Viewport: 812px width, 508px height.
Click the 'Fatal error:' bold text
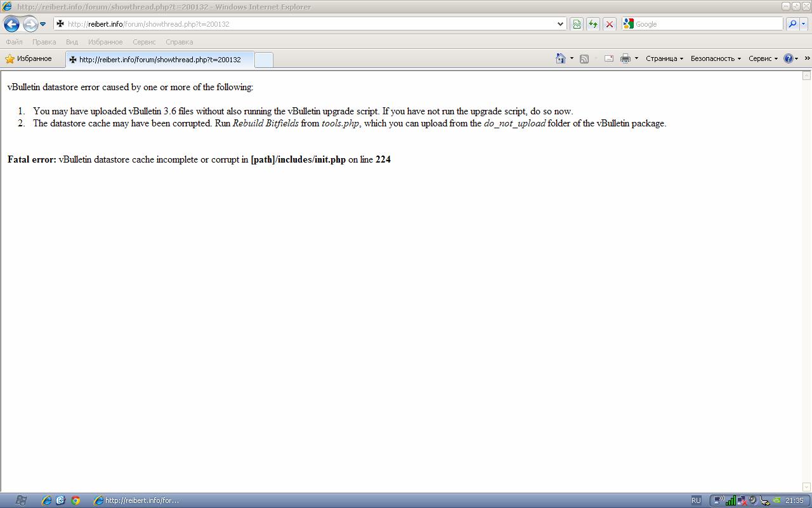[32, 159]
